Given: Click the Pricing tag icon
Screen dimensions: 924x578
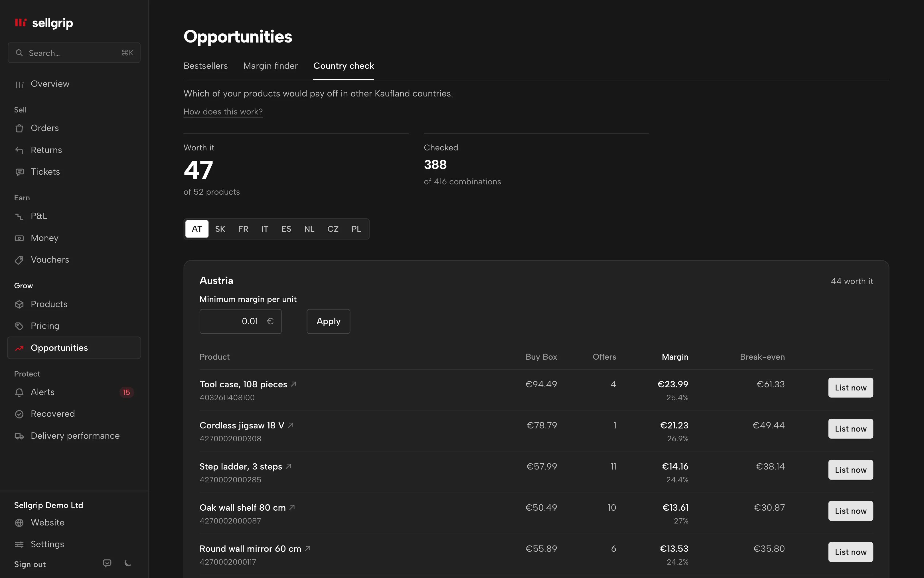Looking at the screenshot, I should tap(19, 326).
